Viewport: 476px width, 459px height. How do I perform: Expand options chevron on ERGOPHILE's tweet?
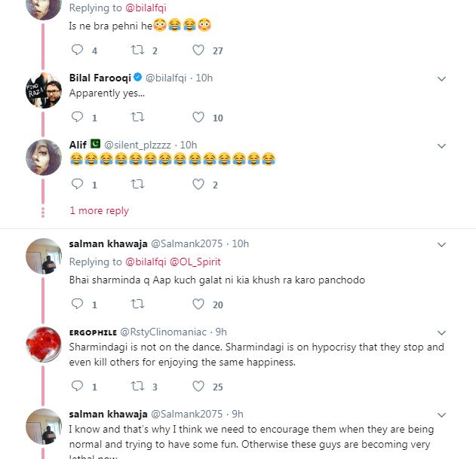coord(442,332)
